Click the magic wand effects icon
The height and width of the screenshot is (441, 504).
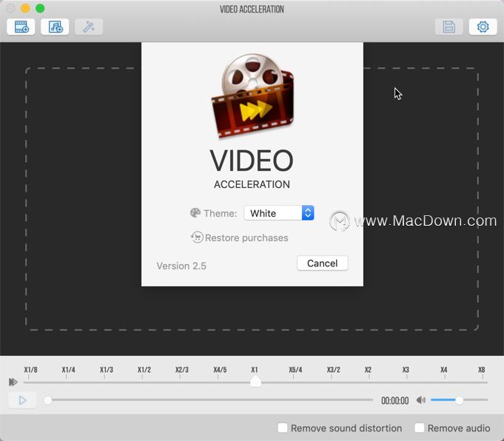pos(89,27)
